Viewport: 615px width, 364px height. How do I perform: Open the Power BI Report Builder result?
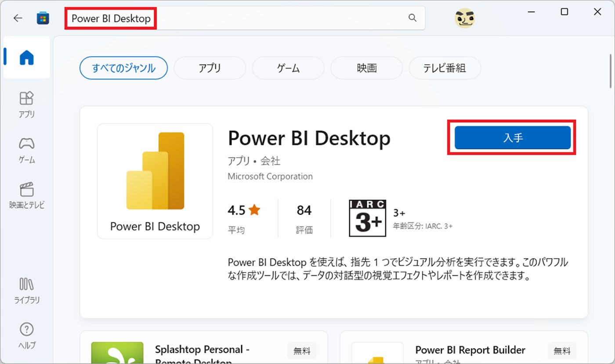(470, 350)
